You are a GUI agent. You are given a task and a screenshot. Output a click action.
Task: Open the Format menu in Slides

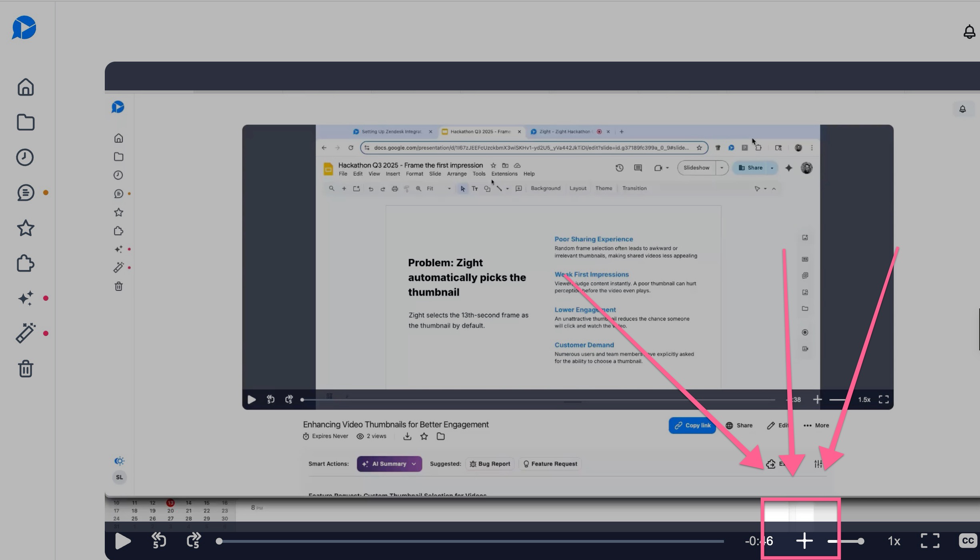(x=414, y=174)
